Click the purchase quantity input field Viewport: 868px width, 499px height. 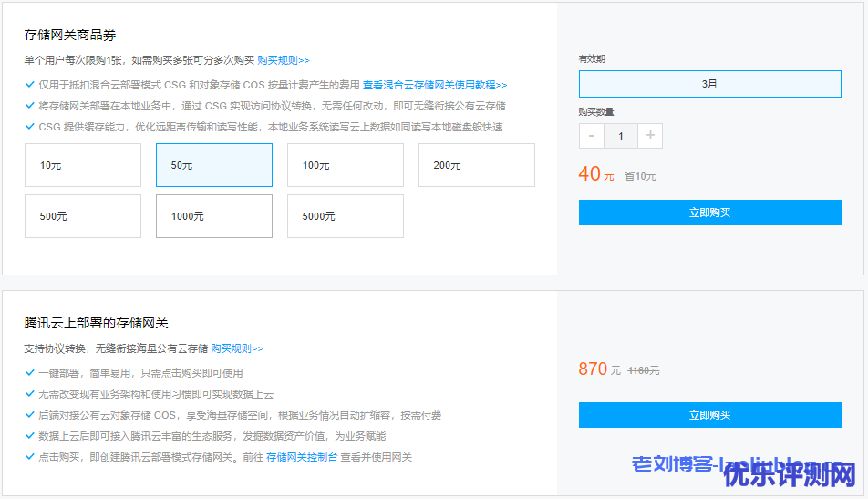tap(621, 136)
